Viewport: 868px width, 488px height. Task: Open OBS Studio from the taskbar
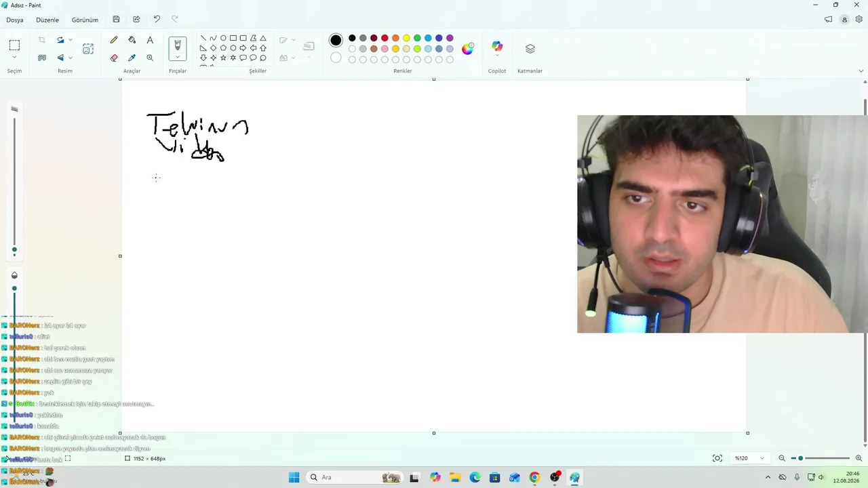(555, 477)
